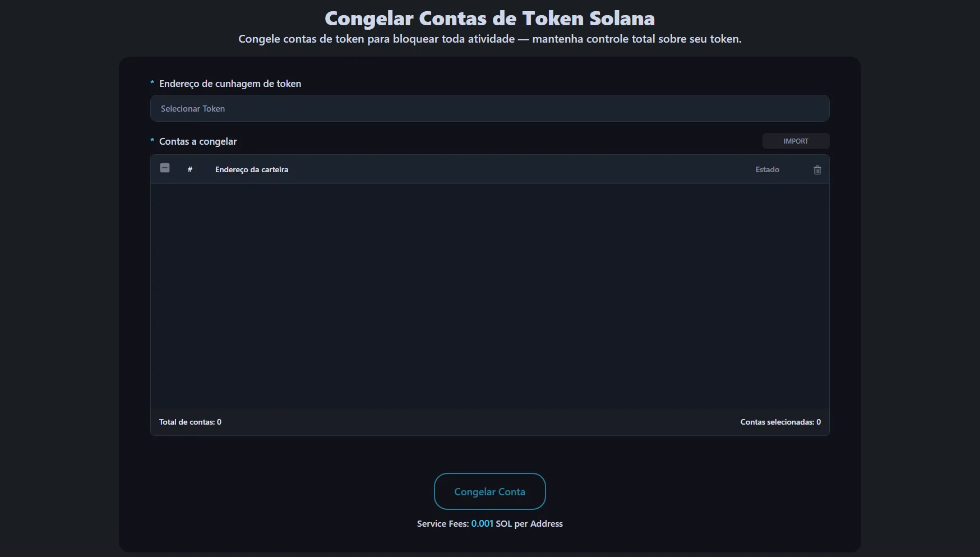Screen dimensions: 980x557
Task: Click the asterisk beside Contas a congelar
Action: pyautogui.click(x=152, y=141)
